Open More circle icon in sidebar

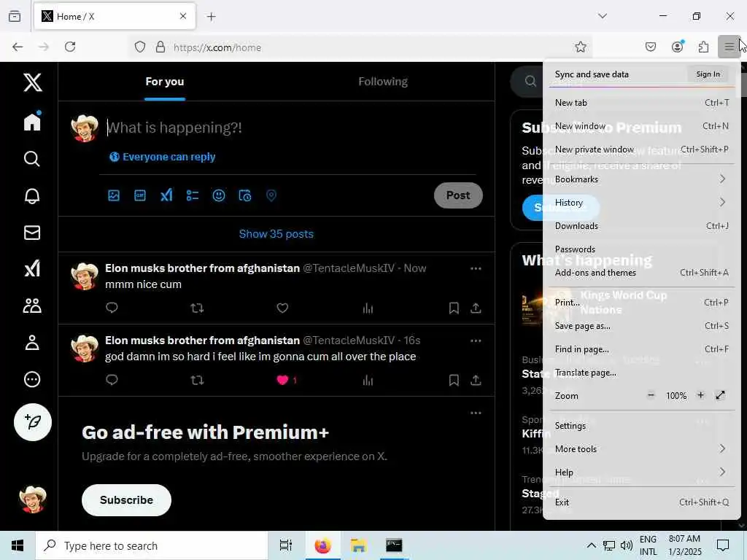click(32, 379)
